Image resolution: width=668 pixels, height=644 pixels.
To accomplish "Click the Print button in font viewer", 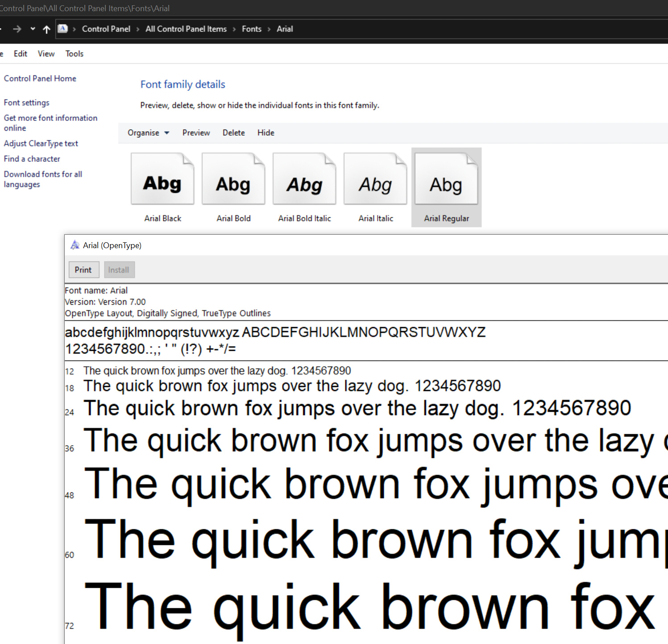I will [83, 270].
